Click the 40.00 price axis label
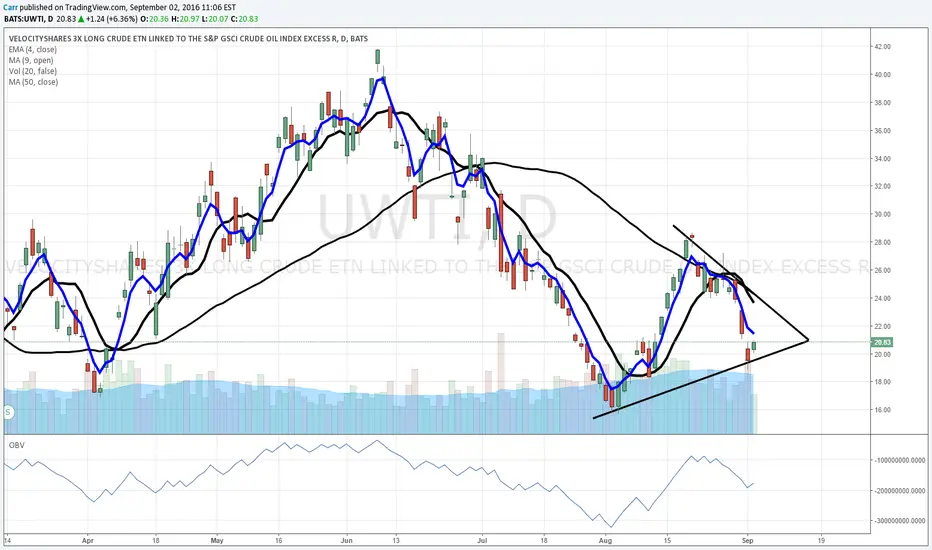 click(x=883, y=75)
